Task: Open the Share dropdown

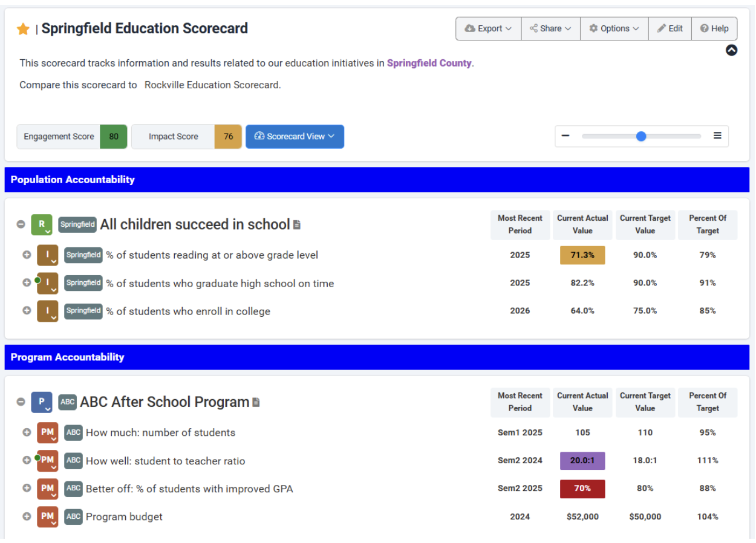Action: click(x=550, y=28)
